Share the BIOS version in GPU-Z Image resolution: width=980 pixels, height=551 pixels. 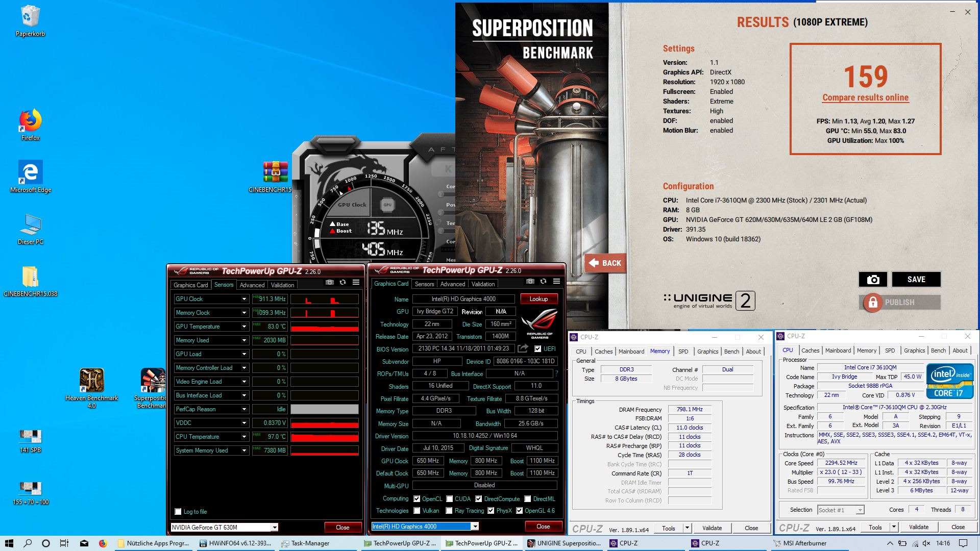point(523,348)
